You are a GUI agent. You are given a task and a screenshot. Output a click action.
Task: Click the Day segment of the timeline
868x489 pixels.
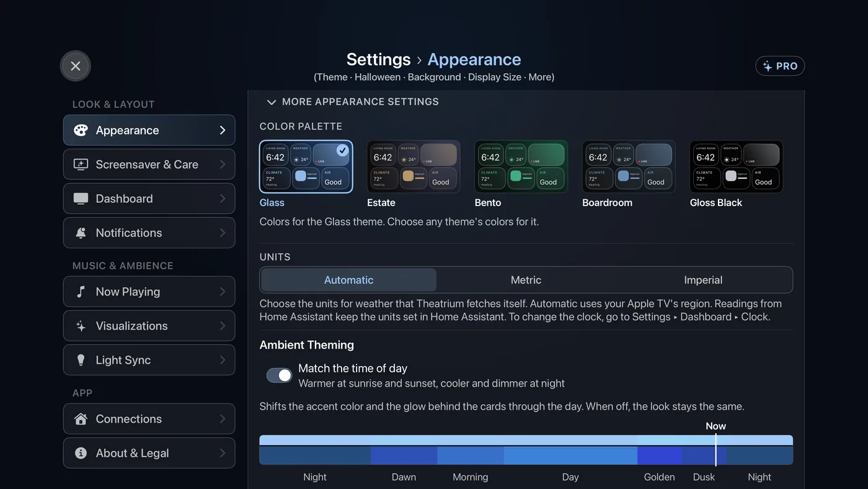[570, 455]
